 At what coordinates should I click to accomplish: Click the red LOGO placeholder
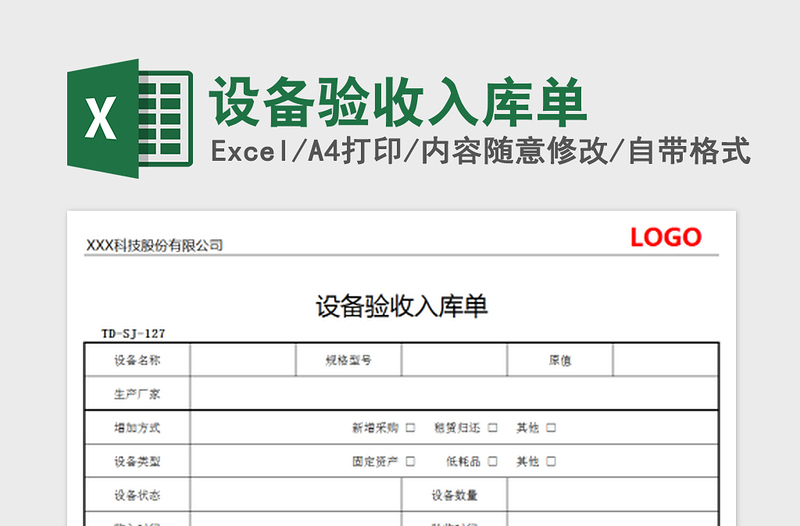[x=666, y=237]
